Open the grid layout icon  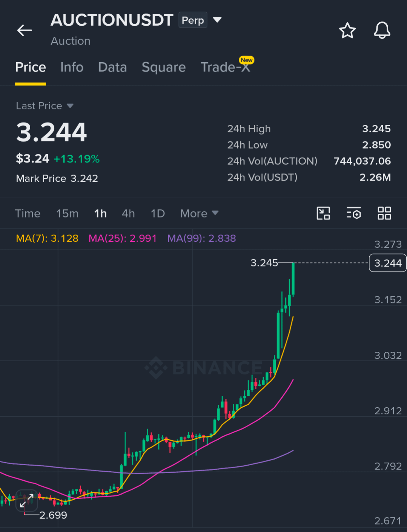(384, 213)
